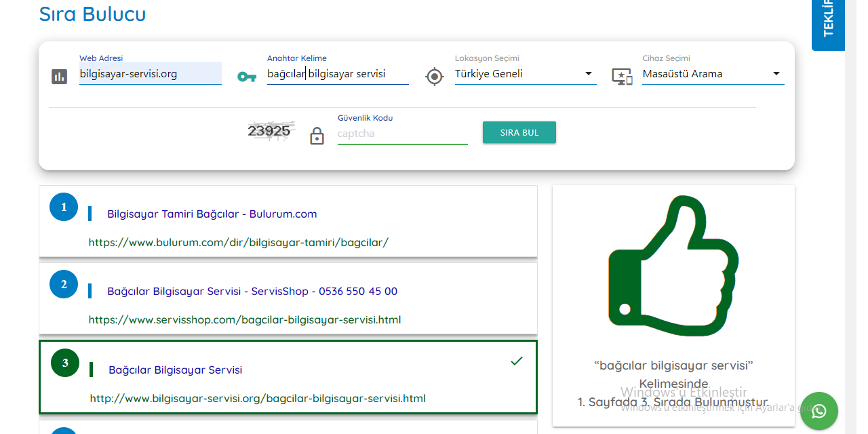Click the green checkmark on result 3
Image resolution: width=868 pixels, height=434 pixels.
517,361
